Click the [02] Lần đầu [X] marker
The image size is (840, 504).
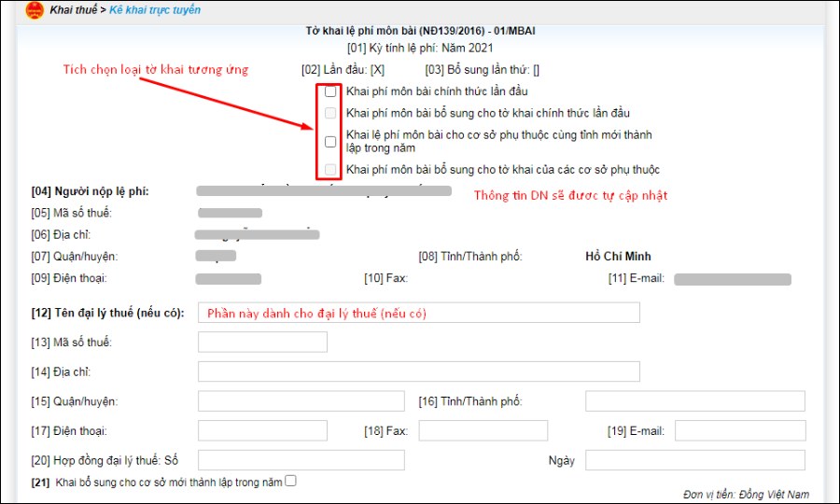377,69
